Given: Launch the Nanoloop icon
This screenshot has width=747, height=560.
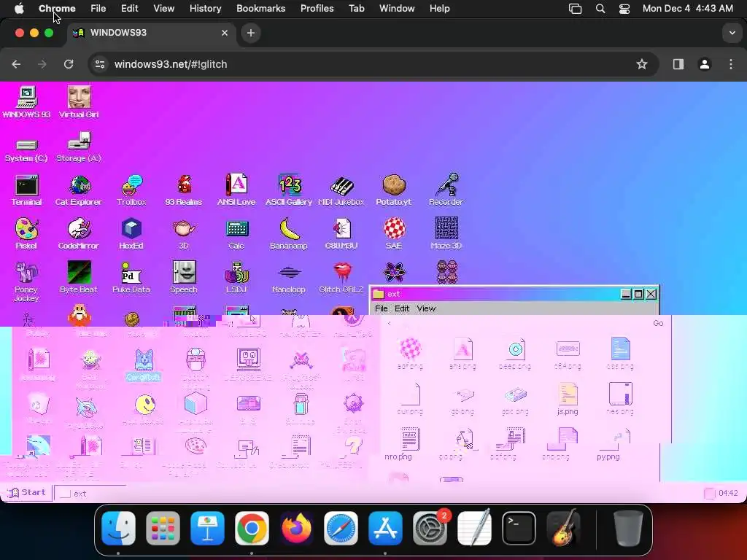Looking at the screenshot, I should [x=289, y=279].
